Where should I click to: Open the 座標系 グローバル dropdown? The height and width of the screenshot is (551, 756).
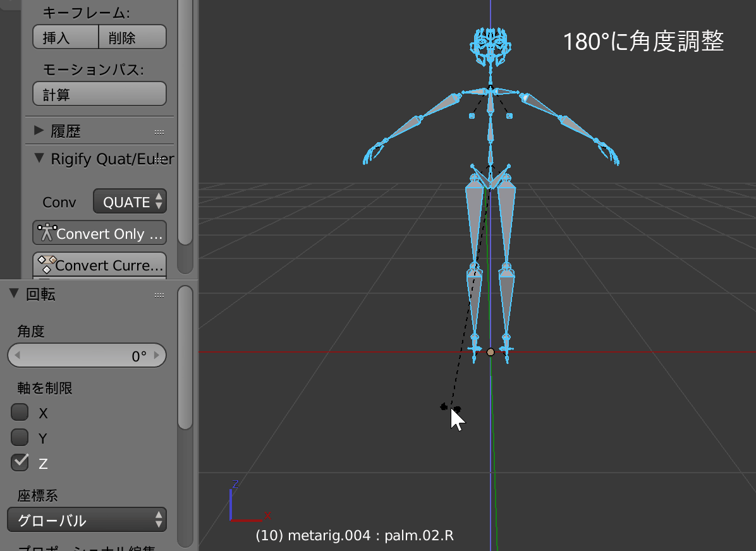click(87, 521)
